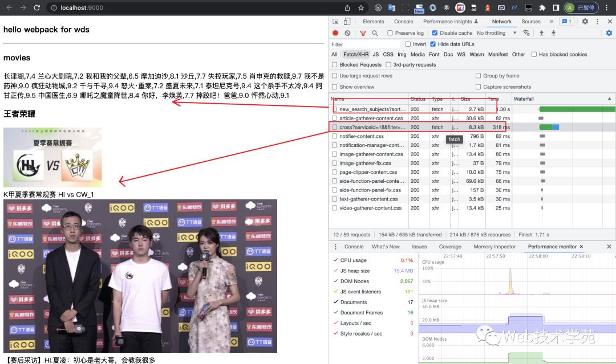Open the Sources tab
Viewport: 616px width, 364px height.
point(531,22)
